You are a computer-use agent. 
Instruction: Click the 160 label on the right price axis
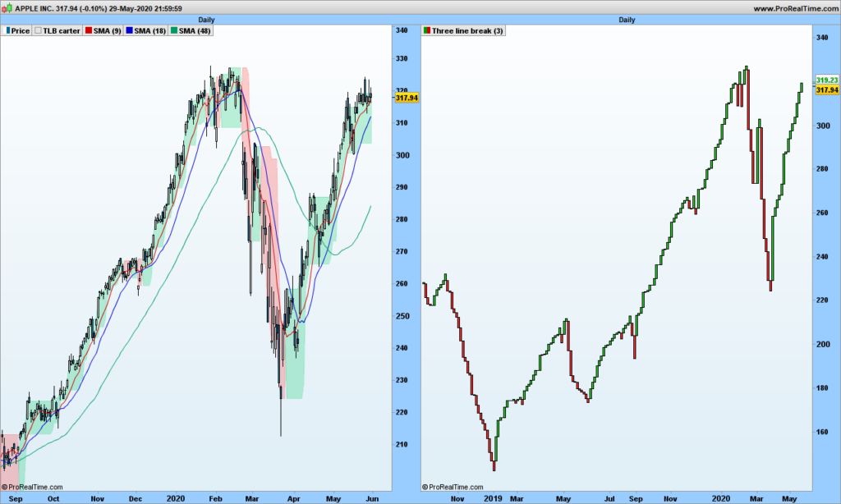(x=822, y=432)
